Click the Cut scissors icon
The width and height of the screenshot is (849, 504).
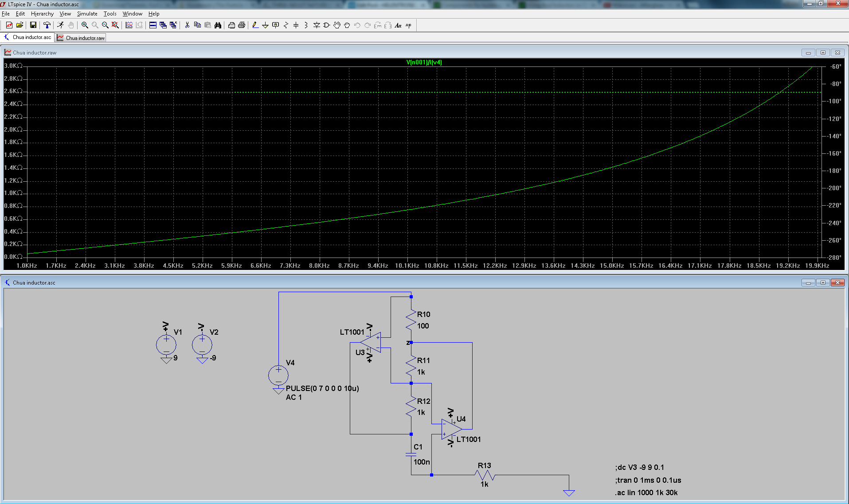pyautogui.click(x=187, y=25)
